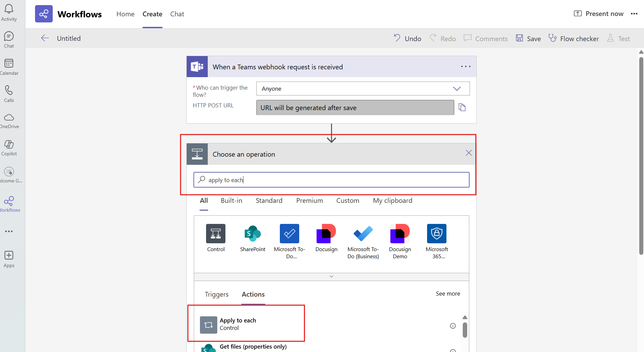Select the Microsoft To-Do connector

pyautogui.click(x=289, y=242)
